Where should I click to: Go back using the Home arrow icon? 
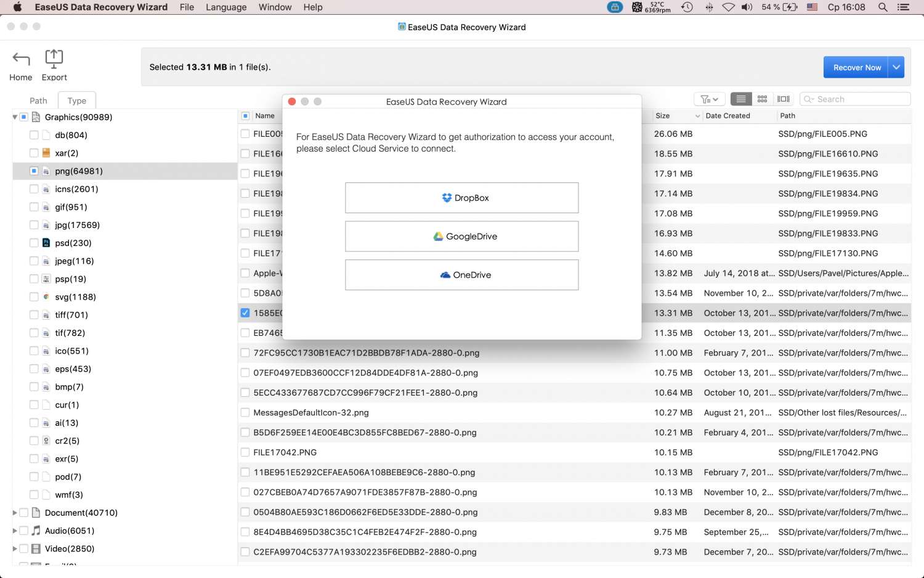[x=21, y=59]
